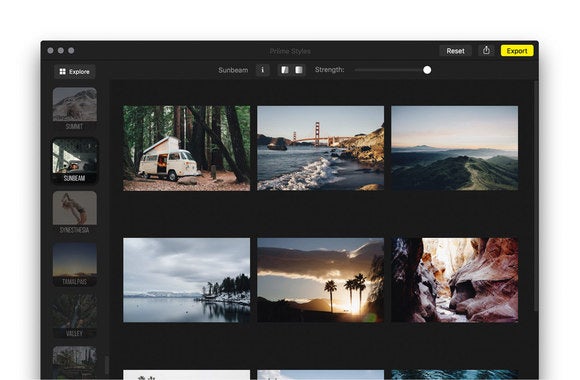Open the camper van forest photo

click(186, 148)
